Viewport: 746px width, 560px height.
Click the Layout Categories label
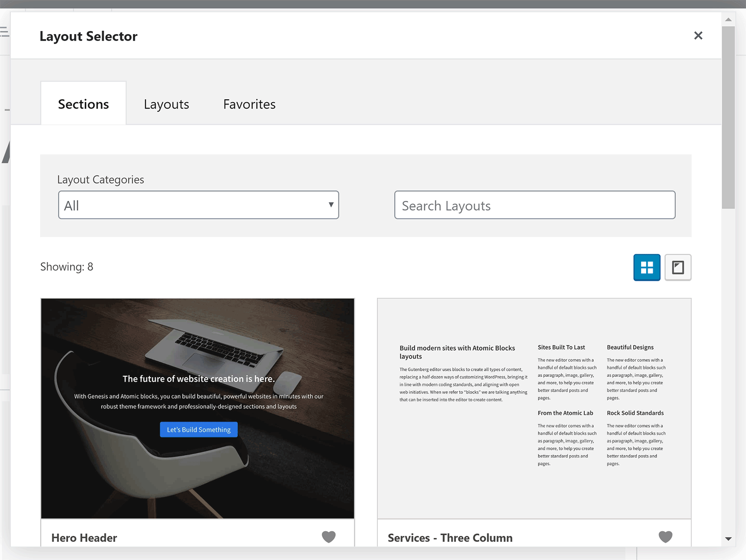point(101,180)
